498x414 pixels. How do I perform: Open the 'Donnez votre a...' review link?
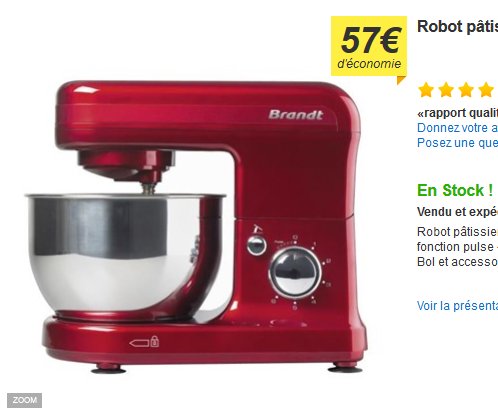[x=457, y=128]
